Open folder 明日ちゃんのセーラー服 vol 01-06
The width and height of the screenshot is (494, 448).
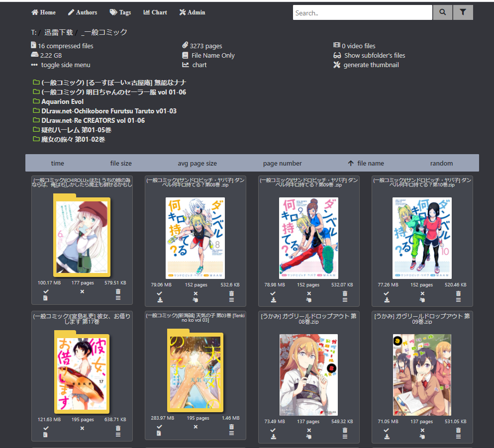coord(109,92)
